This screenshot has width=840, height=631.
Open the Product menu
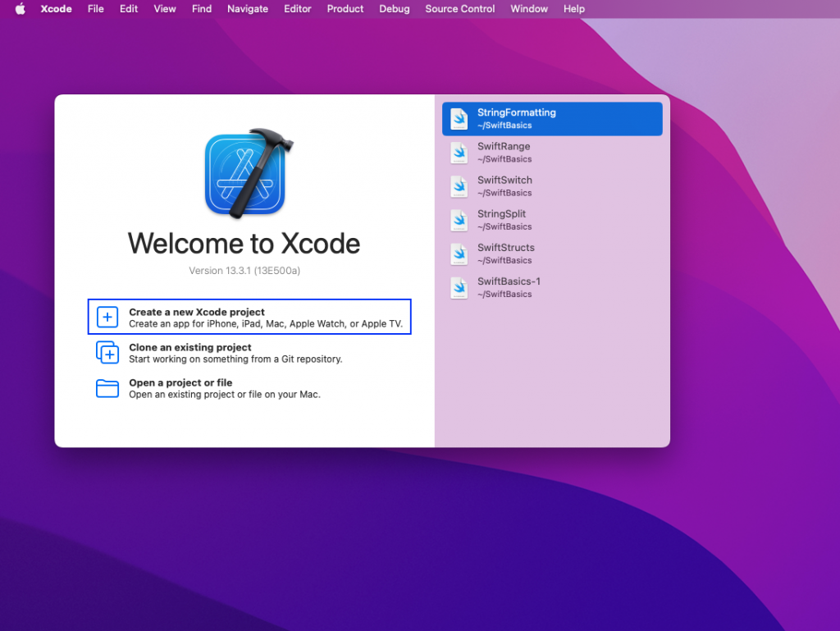pyautogui.click(x=345, y=9)
